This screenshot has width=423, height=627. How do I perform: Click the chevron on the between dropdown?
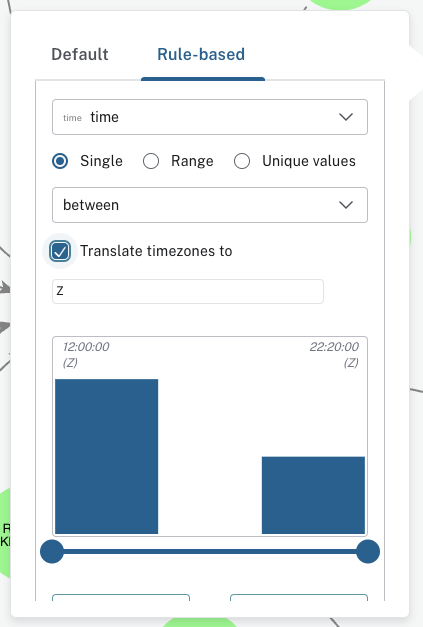[x=346, y=205]
